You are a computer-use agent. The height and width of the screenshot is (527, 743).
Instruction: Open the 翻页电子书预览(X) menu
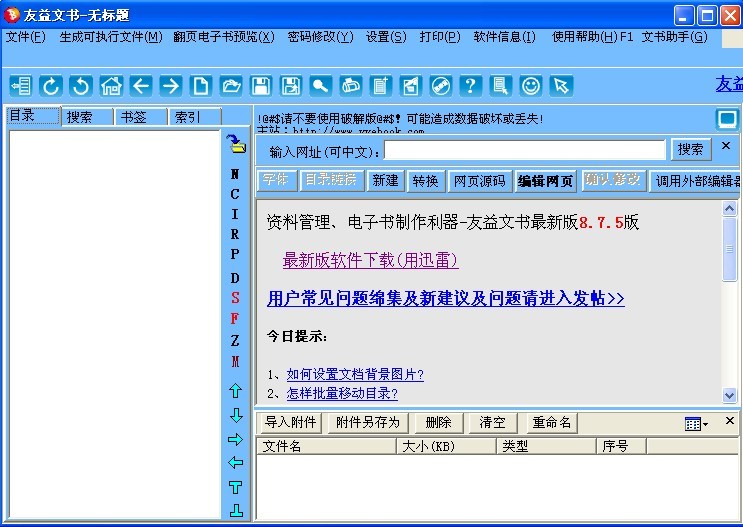224,37
